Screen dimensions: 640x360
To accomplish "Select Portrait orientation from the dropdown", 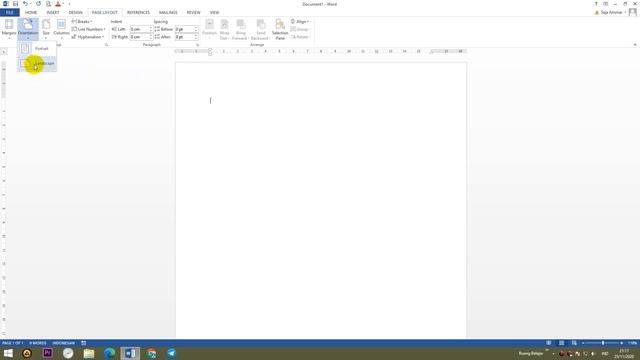I will click(37, 49).
